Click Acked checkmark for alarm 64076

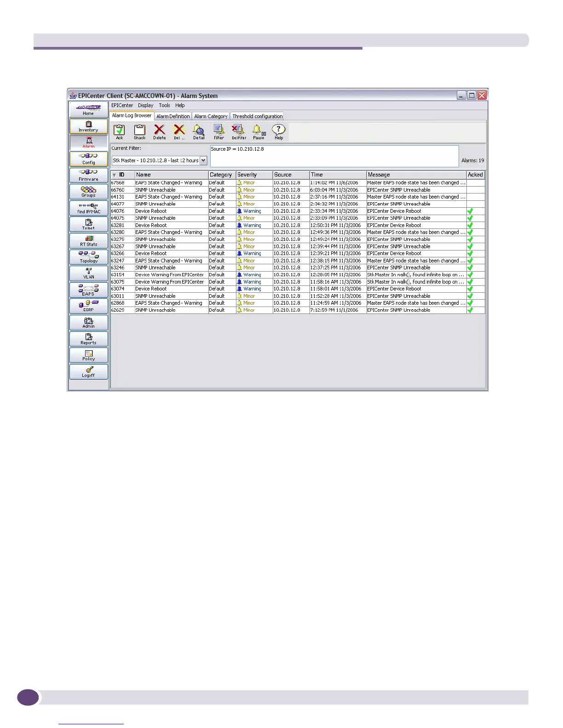[470, 211]
